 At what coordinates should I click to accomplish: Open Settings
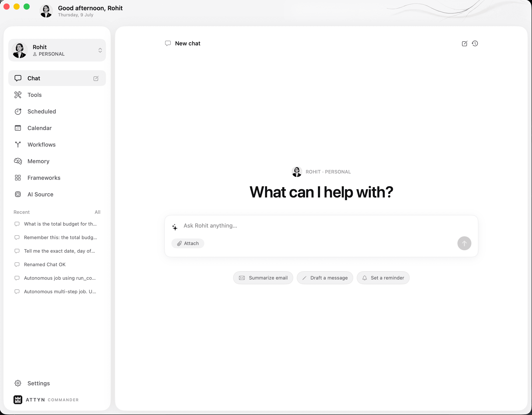57,383
